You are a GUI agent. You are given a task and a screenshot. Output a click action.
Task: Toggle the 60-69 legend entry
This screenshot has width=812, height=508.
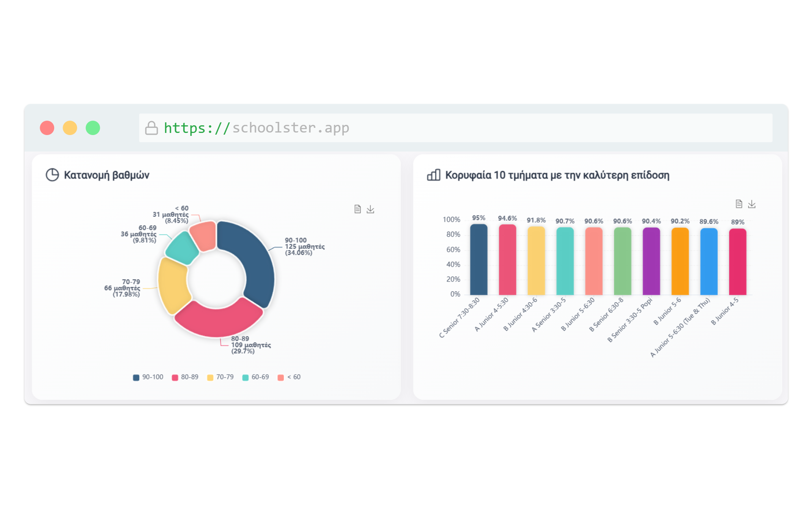tap(255, 377)
